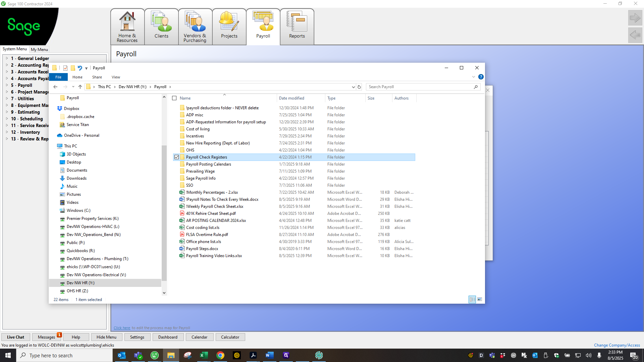The image size is (644, 362).
Task: Select the Prevailing Wage folder
Action: click(200, 171)
